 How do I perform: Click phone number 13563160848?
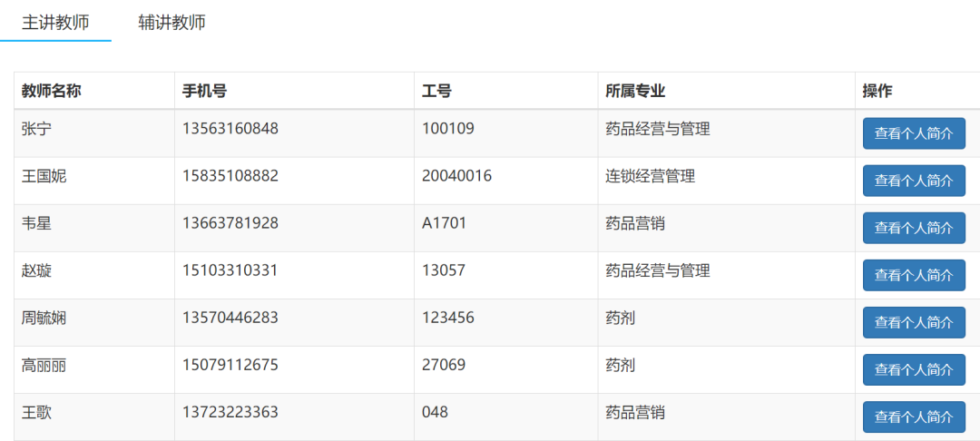pyautogui.click(x=230, y=129)
